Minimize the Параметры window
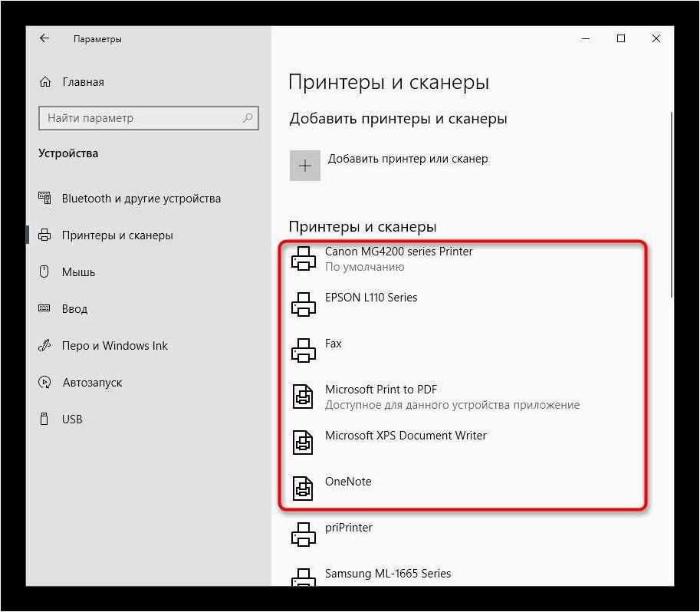The width and height of the screenshot is (700, 612). pos(586,38)
